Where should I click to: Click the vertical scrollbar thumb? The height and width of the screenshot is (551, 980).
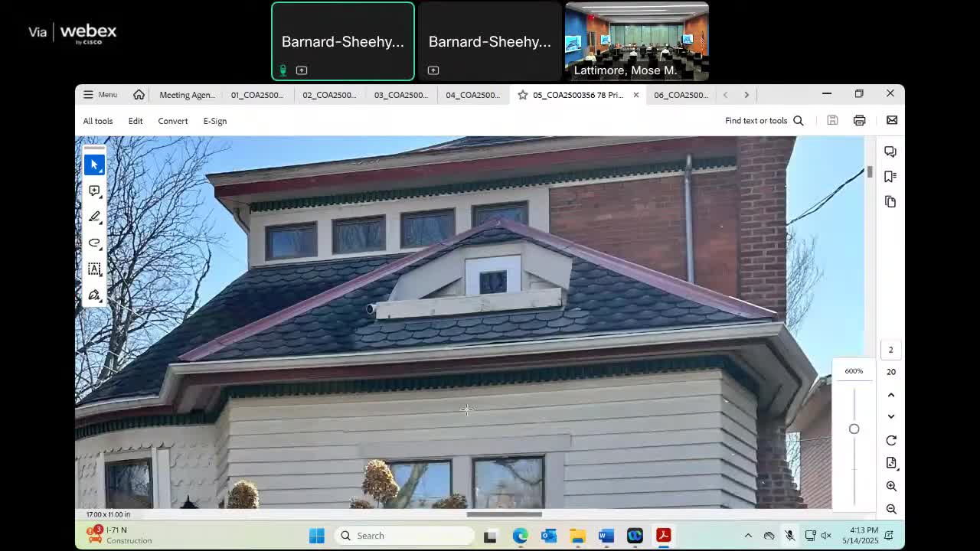pyautogui.click(x=870, y=172)
